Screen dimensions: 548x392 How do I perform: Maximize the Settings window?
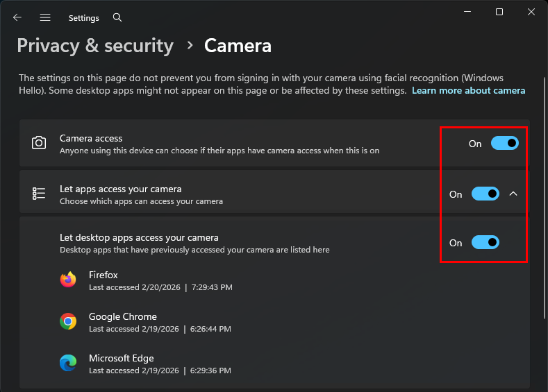coord(499,12)
